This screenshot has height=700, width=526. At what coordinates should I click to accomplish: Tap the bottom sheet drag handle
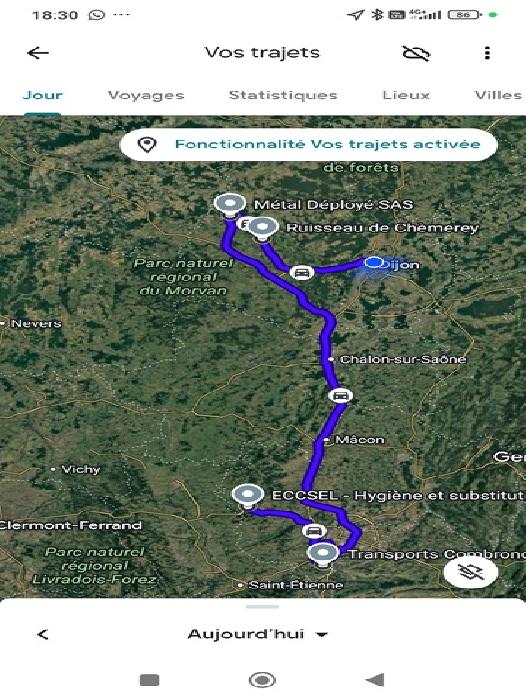[x=263, y=607]
